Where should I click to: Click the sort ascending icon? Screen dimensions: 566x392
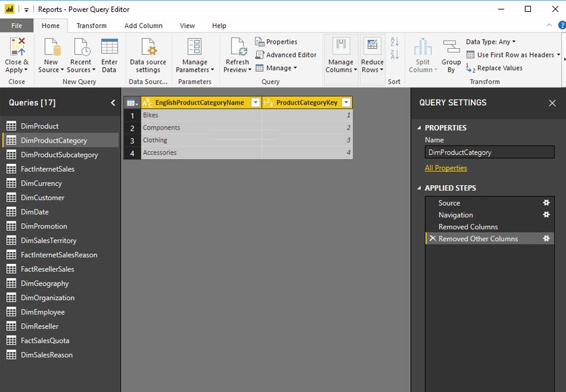point(395,42)
